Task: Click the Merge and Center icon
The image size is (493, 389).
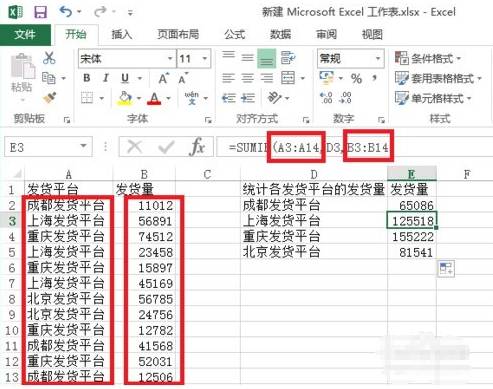Action: (x=288, y=78)
